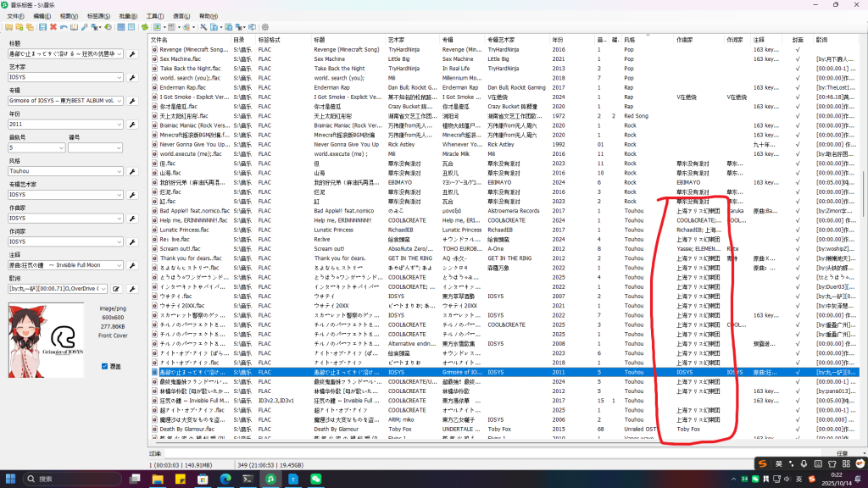Open the 音轨号 dropdown showing 5

(60, 147)
